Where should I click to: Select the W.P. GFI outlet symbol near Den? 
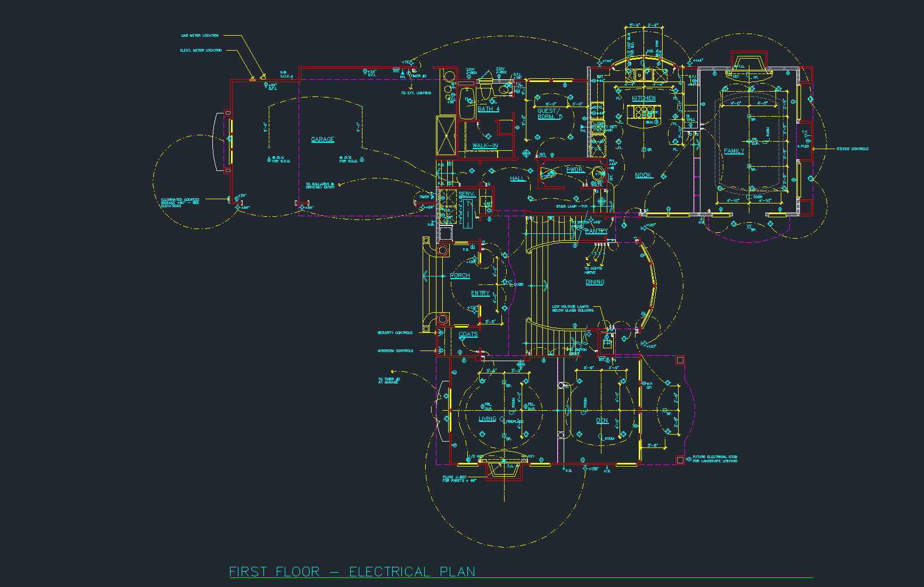[643, 383]
